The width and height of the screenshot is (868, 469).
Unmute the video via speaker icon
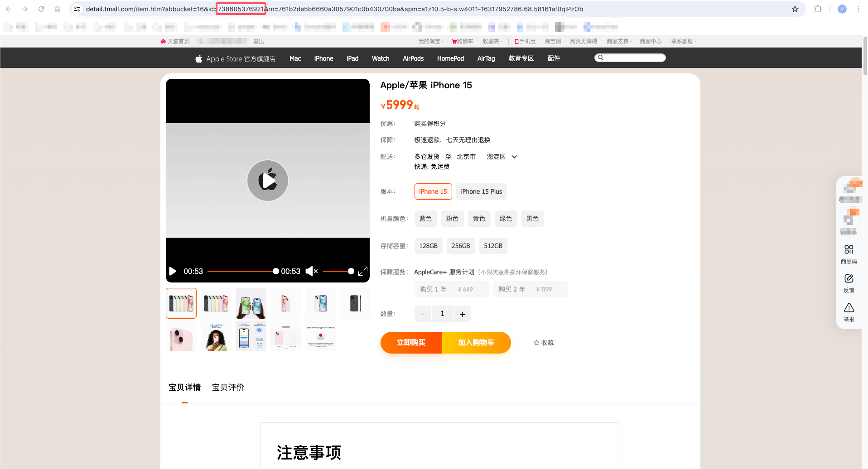312,271
